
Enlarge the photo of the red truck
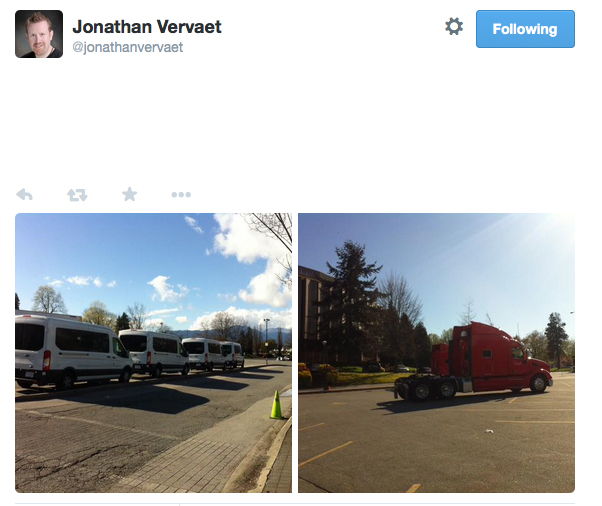[x=437, y=352]
